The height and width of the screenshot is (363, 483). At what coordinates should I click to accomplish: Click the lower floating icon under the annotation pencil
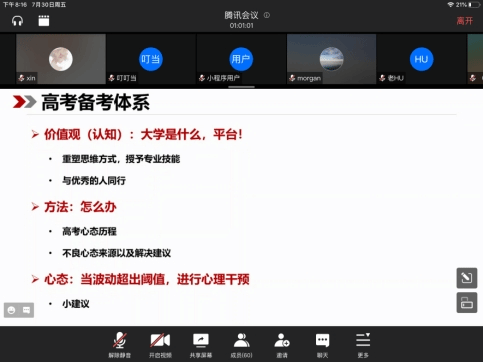467,303
